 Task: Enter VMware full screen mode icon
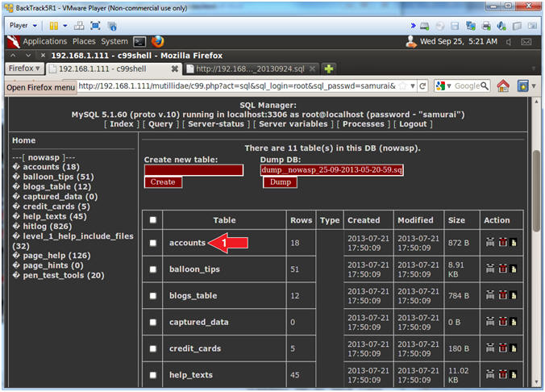coord(95,26)
